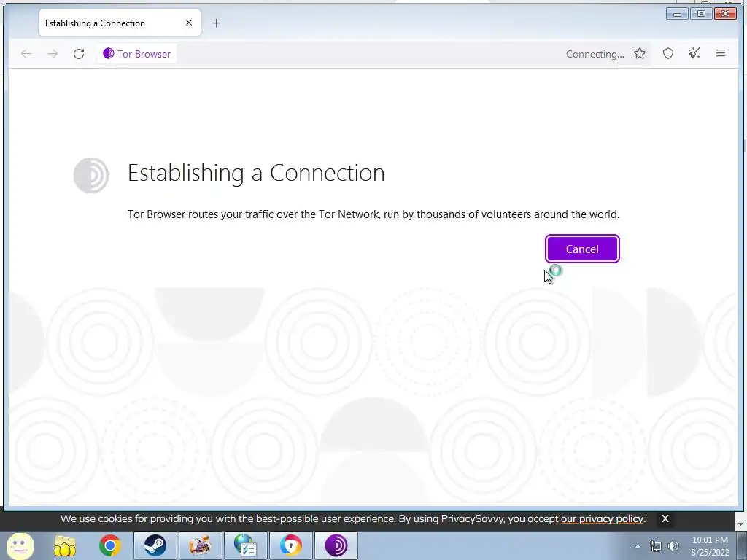The image size is (747, 560).
Task: Click the Establishing a Connection heading
Action: [256, 172]
